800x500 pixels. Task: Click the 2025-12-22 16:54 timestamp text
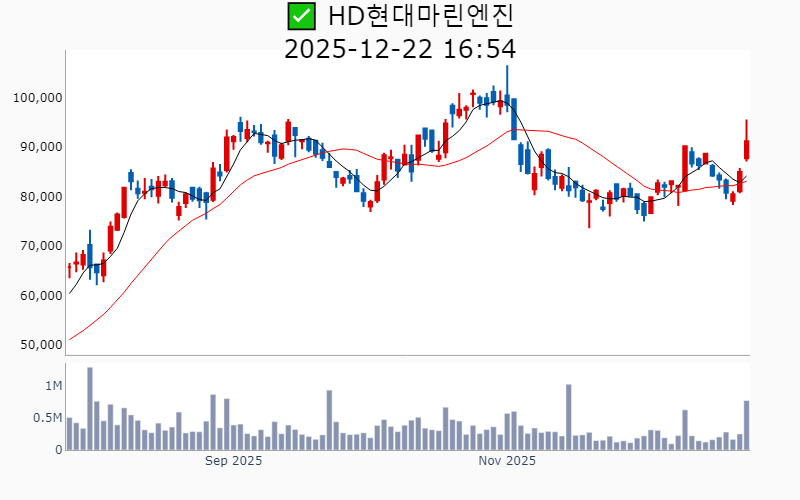[400, 48]
